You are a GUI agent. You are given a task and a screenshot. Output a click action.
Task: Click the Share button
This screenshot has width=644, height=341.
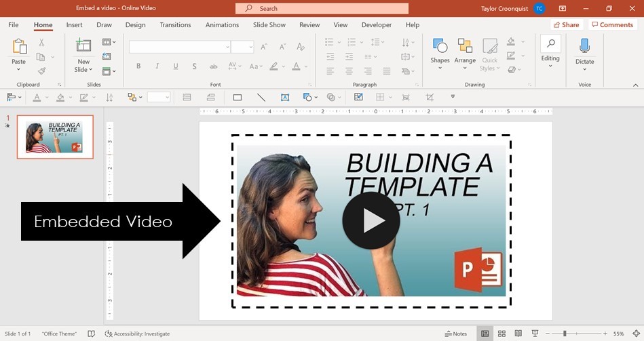point(567,25)
